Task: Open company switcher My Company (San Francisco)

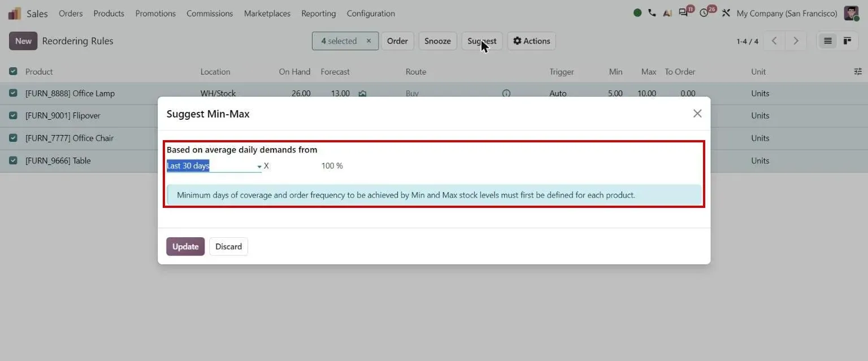Action: pos(787,13)
